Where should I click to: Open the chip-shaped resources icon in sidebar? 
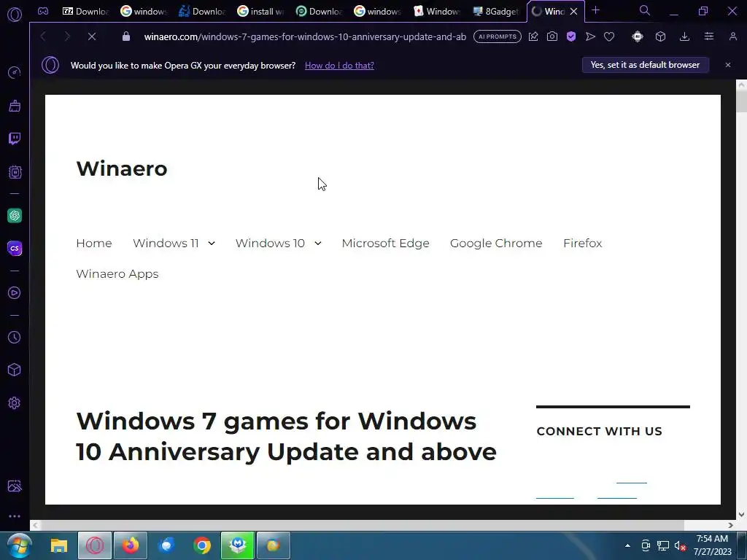15,172
